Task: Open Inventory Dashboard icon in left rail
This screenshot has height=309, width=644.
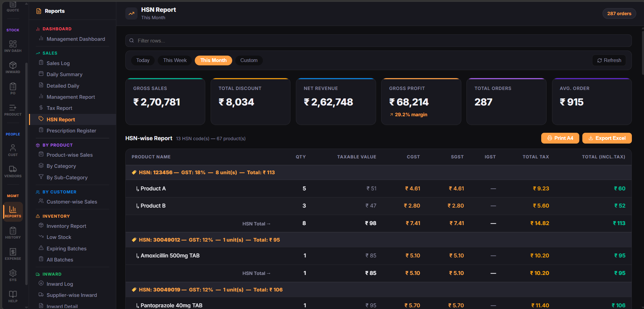Action: tap(13, 46)
